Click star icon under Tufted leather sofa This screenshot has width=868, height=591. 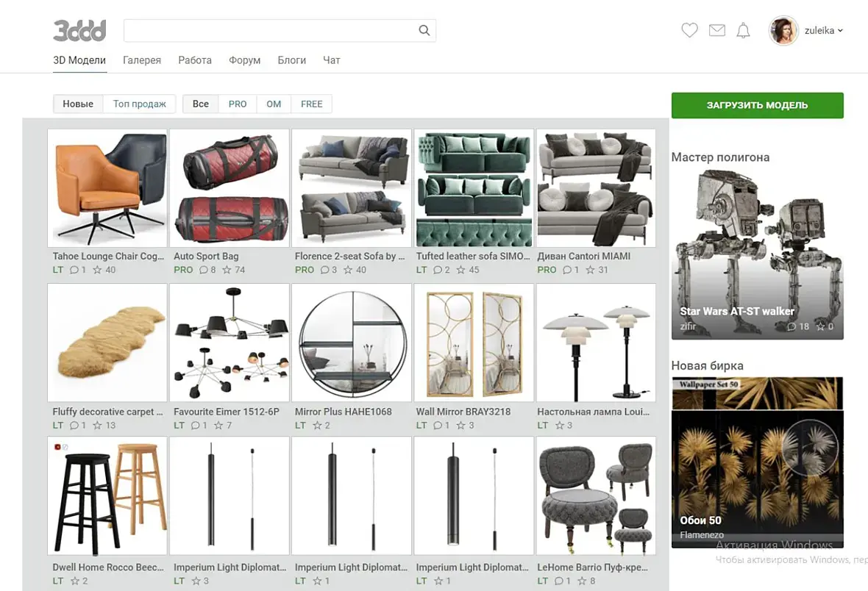pos(460,270)
